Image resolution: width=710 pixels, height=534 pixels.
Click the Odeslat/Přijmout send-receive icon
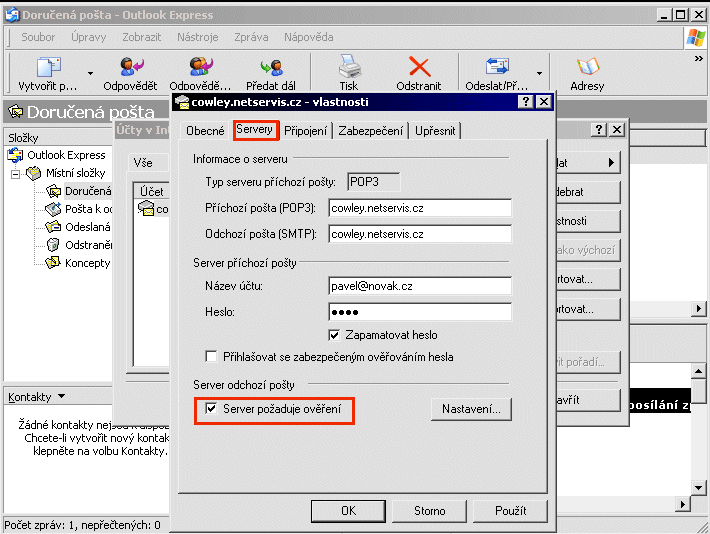[x=497, y=66]
